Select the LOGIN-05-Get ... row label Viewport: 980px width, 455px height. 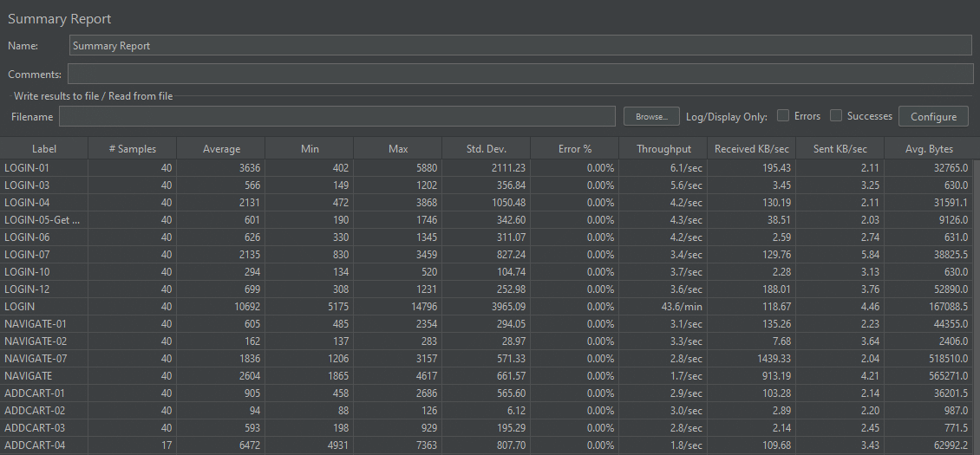pyautogui.click(x=42, y=220)
